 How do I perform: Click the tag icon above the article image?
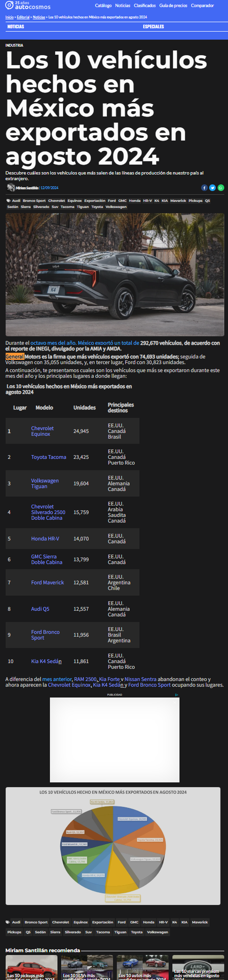[8, 200]
